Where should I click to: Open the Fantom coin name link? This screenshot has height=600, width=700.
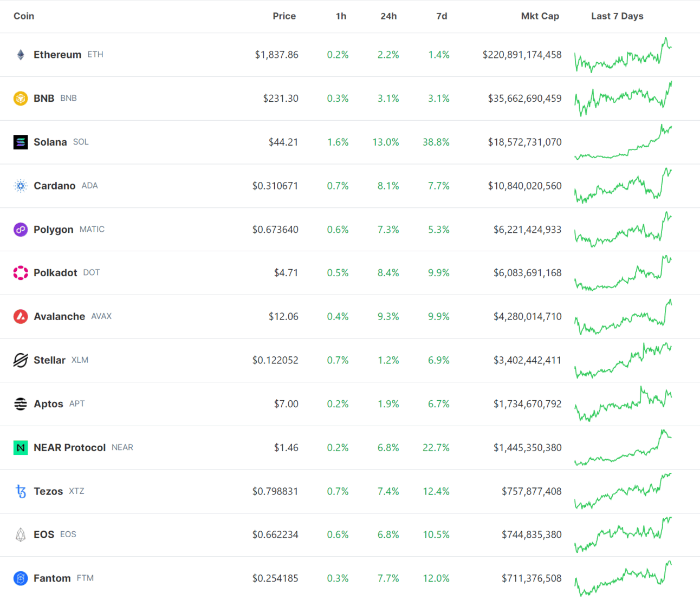coord(52,578)
